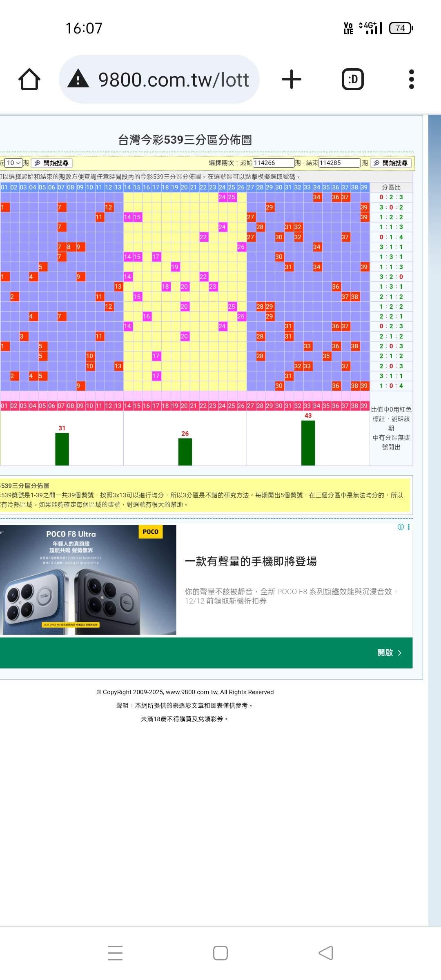
Task: Tap the Android back button
Action: pos(326,953)
